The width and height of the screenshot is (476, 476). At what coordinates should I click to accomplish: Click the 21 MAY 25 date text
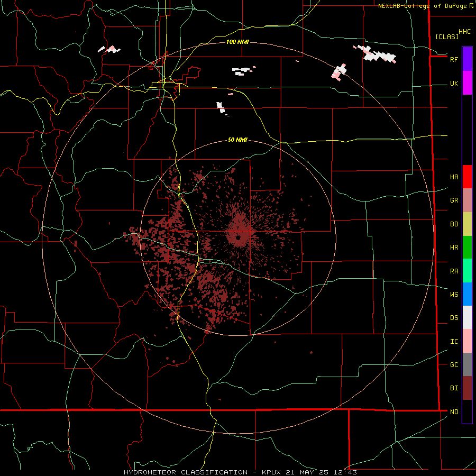coord(308,472)
